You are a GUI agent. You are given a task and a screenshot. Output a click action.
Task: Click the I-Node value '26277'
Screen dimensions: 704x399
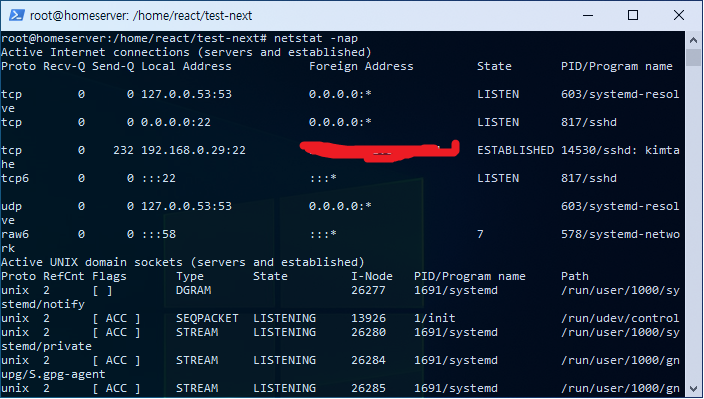point(368,290)
